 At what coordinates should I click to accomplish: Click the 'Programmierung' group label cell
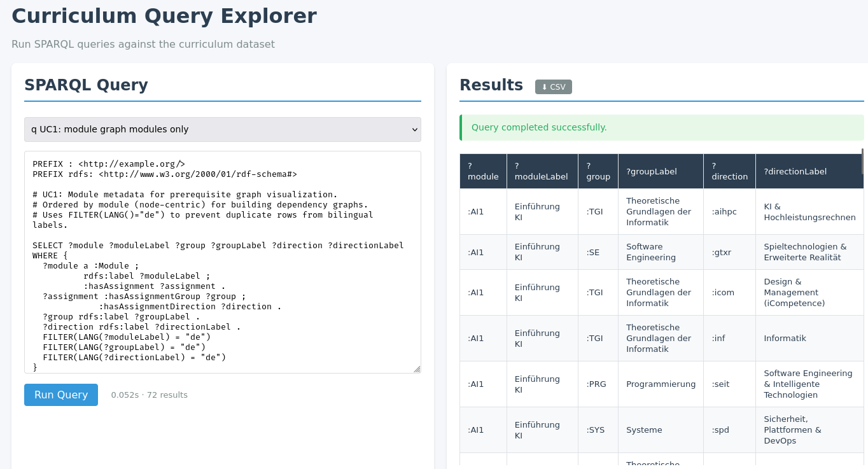(x=661, y=384)
